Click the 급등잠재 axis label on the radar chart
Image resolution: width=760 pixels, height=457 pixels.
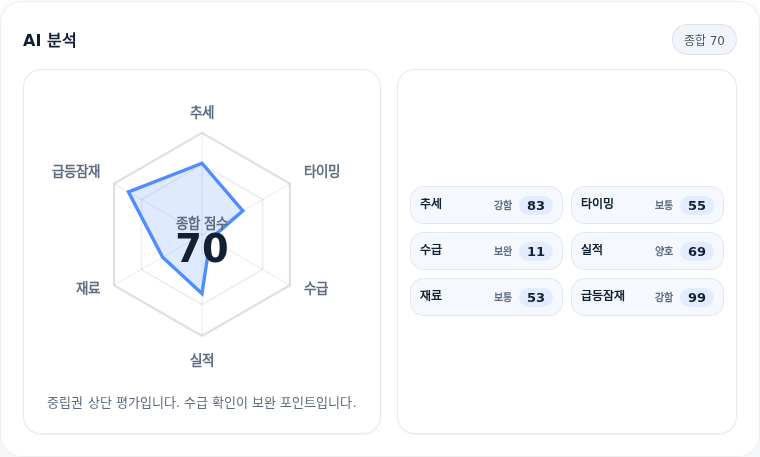point(76,171)
